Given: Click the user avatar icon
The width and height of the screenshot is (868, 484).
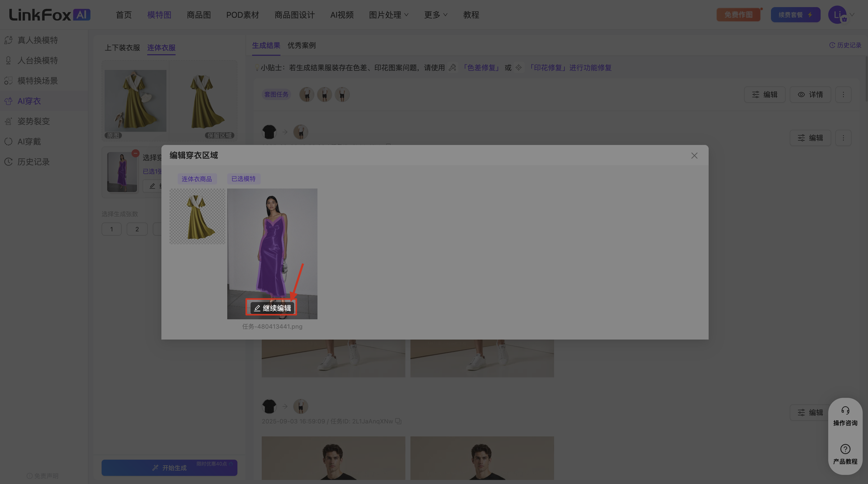Looking at the screenshot, I should pyautogui.click(x=838, y=15).
